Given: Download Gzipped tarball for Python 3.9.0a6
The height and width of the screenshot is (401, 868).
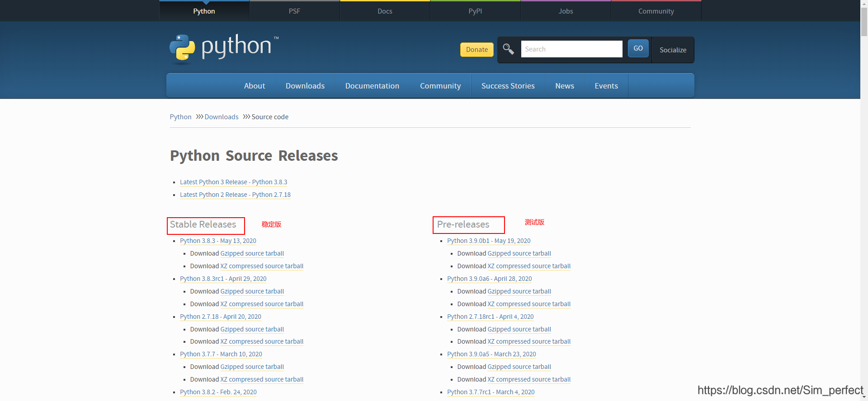Looking at the screenshot, I should [x=519, y=291].
